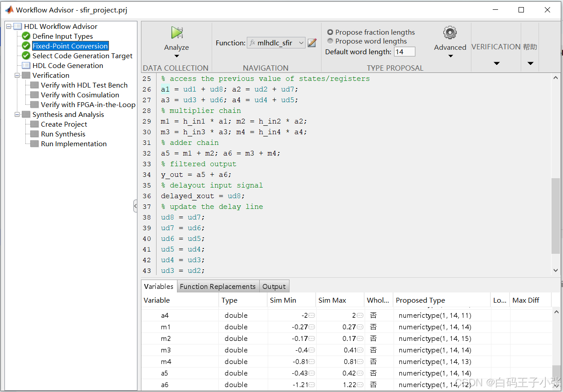This screenshot has height=392, width=563.
Task: Click the Type column header
Action: point(243,300)
